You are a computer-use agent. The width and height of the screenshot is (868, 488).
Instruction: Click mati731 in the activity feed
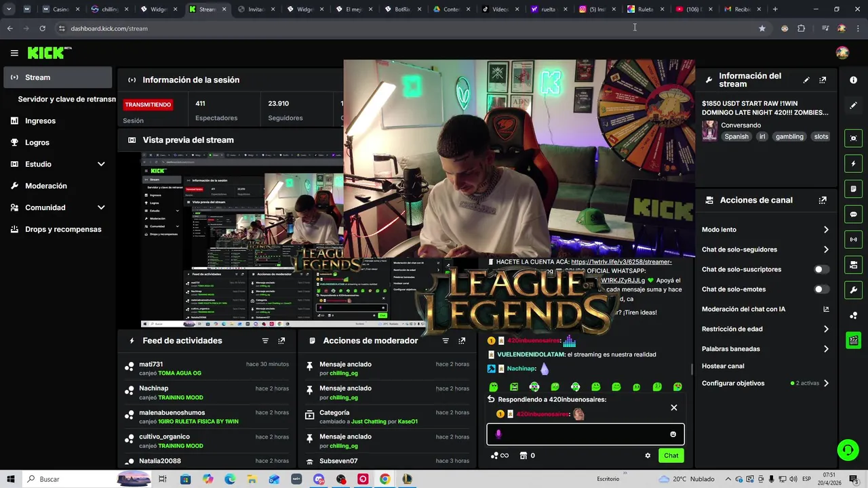[x=151, y=364]
